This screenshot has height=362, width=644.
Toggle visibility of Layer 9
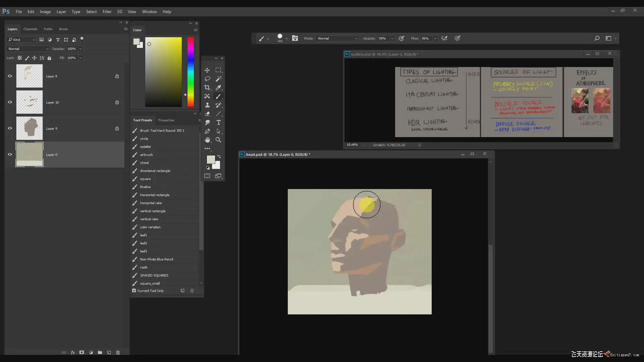10,128
